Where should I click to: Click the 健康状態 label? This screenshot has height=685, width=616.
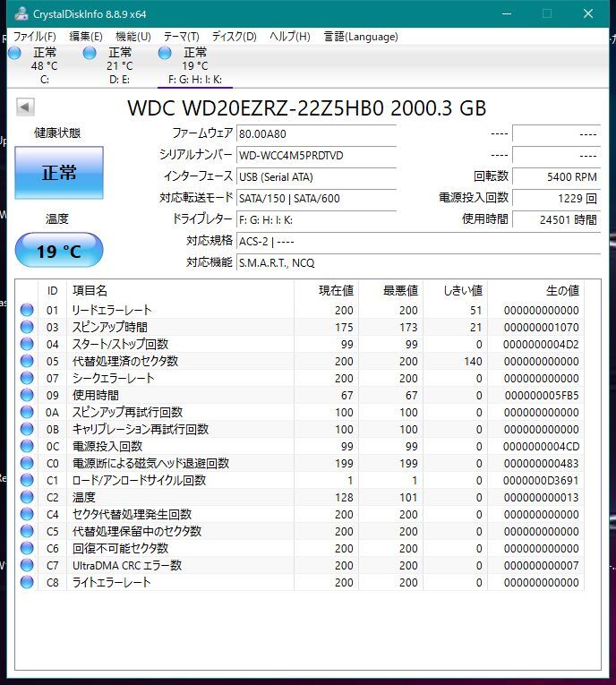(x=57, y=133)
